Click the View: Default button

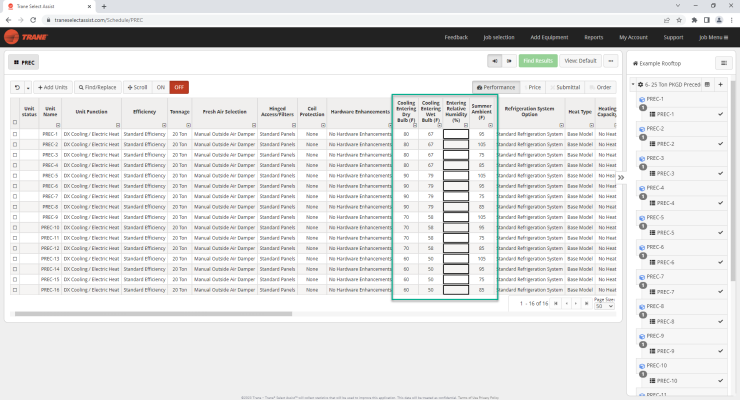click(x=580, y=61)
